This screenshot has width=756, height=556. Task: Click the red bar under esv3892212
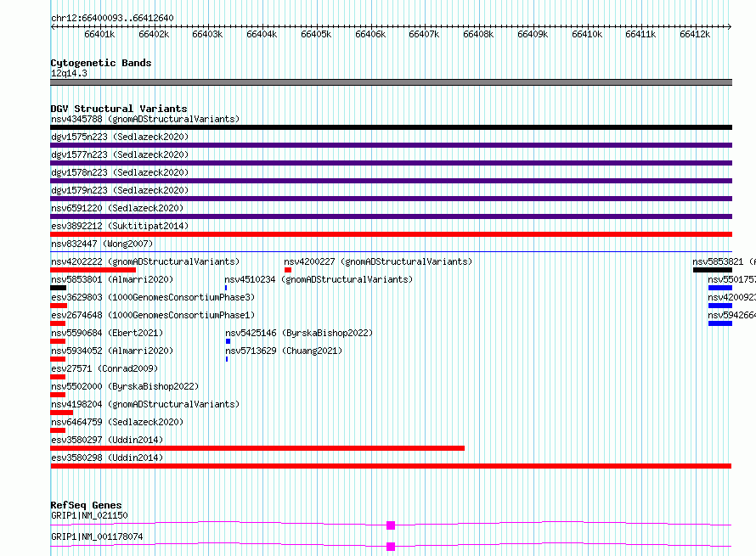tap(391, 234)
